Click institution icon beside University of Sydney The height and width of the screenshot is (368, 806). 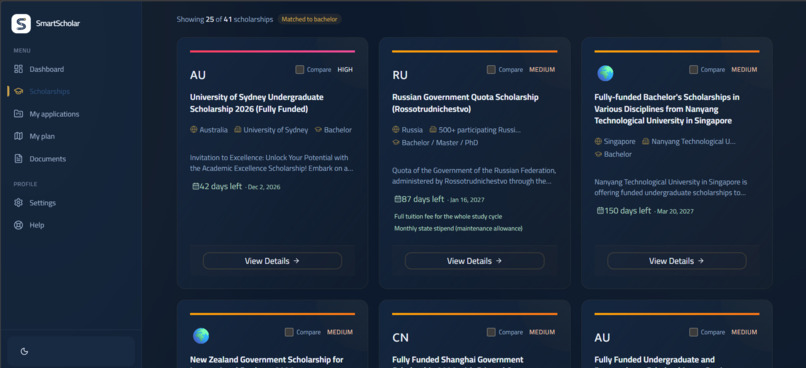(x=237, y=130)
